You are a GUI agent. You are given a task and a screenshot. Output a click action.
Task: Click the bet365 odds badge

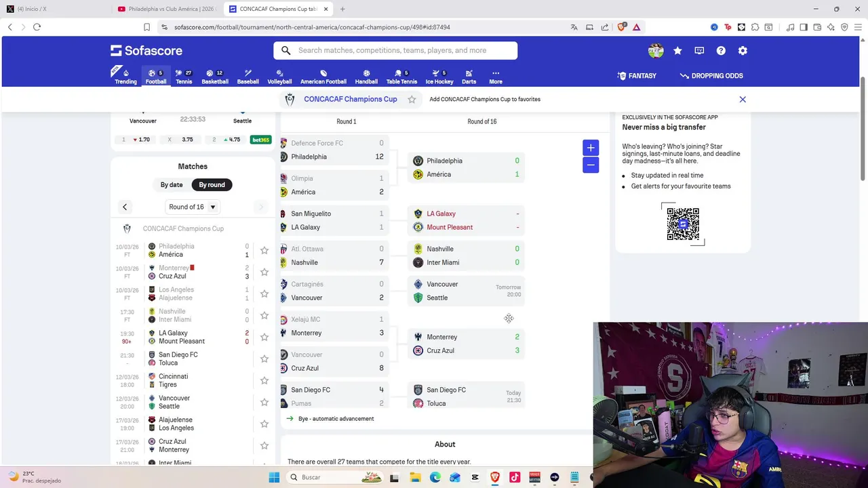tap(261, 140)
